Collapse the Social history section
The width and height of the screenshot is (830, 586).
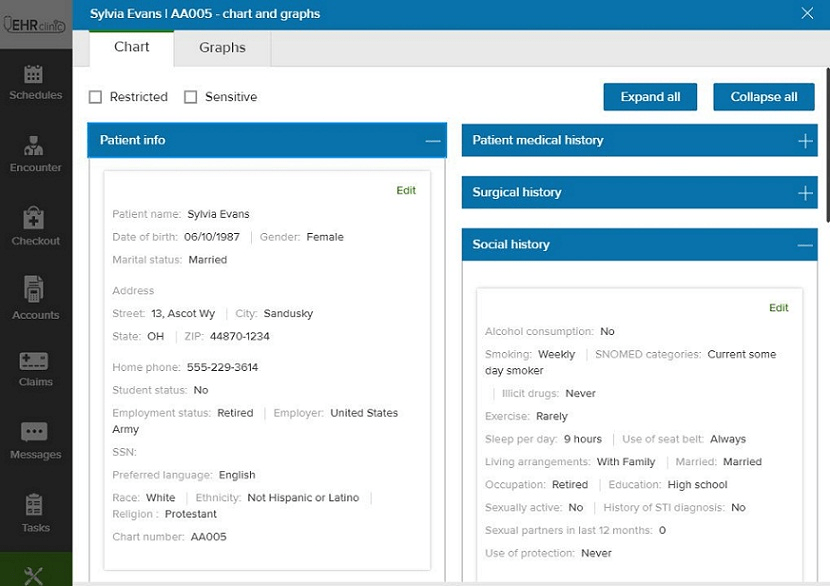(x=805, y=245)
